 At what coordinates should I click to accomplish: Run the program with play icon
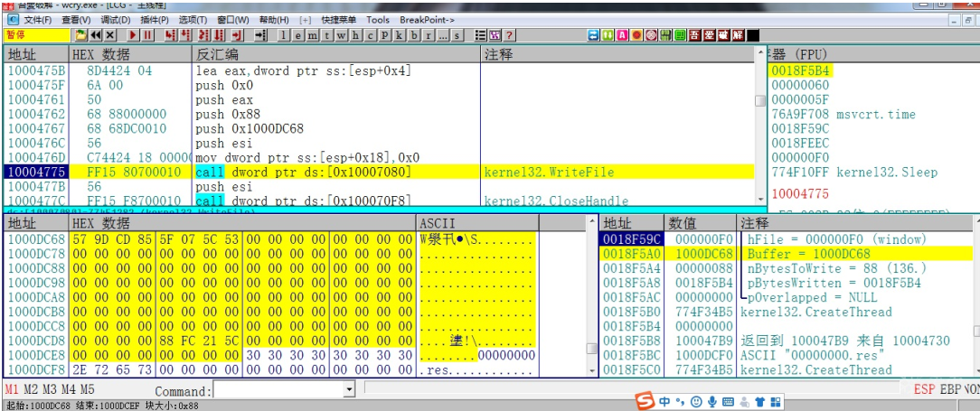133,35
